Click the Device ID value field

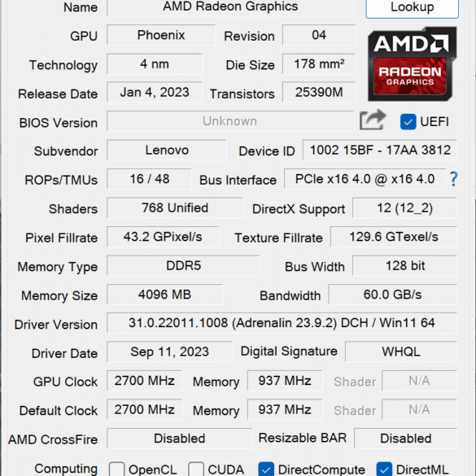380,150
